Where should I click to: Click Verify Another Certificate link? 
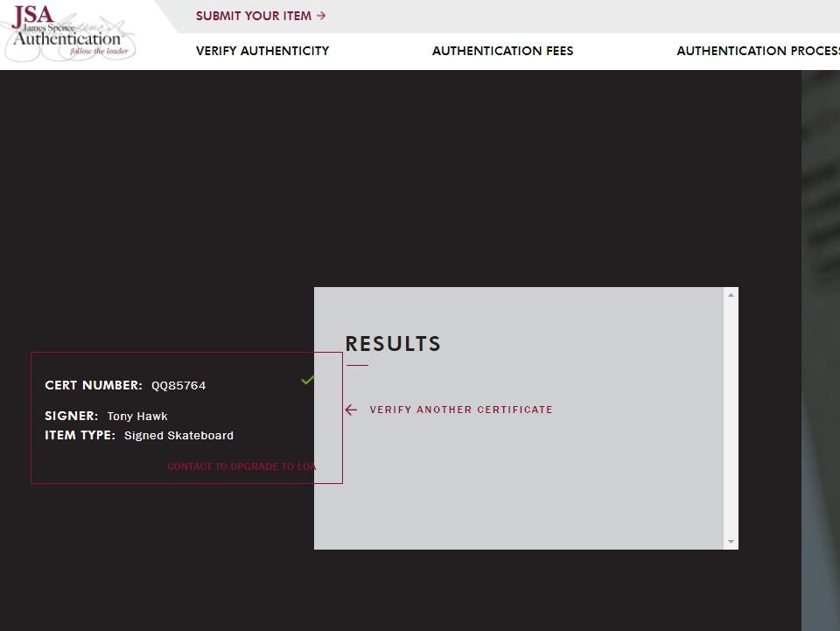461,410
